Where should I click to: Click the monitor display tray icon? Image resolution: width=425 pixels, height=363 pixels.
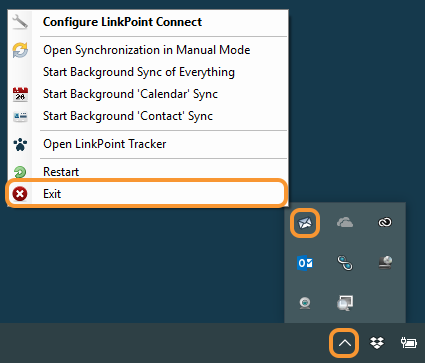tap(345, 303)
